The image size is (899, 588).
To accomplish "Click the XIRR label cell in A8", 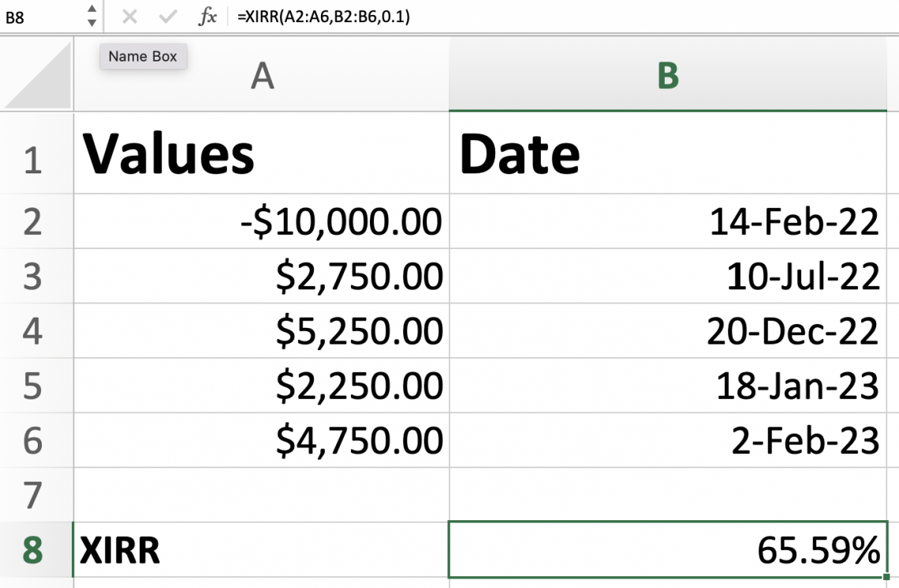I will [260, 550].
